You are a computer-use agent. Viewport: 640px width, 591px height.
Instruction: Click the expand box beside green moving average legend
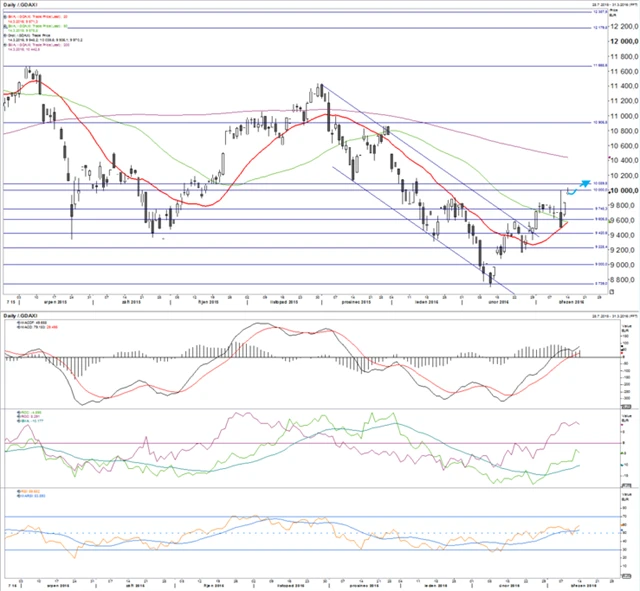click(4, 28)
